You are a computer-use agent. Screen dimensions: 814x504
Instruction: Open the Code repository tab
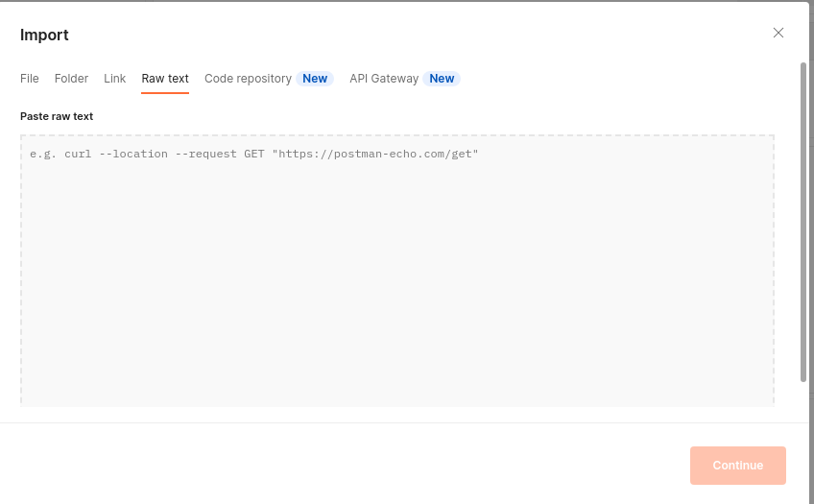248,79
